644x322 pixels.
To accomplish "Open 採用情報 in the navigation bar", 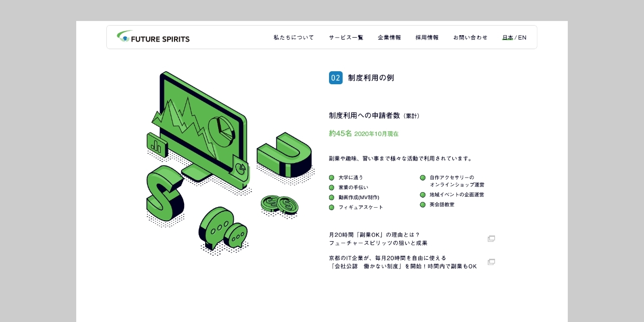I will click(x=427, y=38).
